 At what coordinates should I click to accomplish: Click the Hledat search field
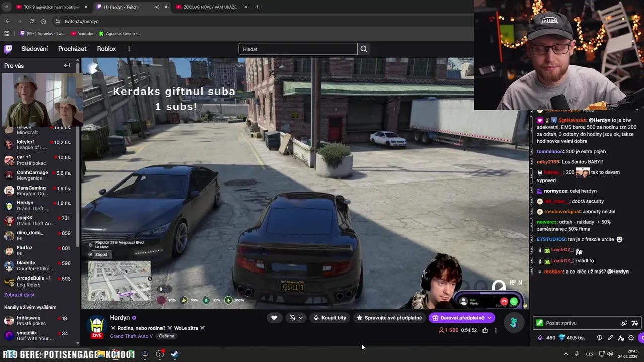298,49
